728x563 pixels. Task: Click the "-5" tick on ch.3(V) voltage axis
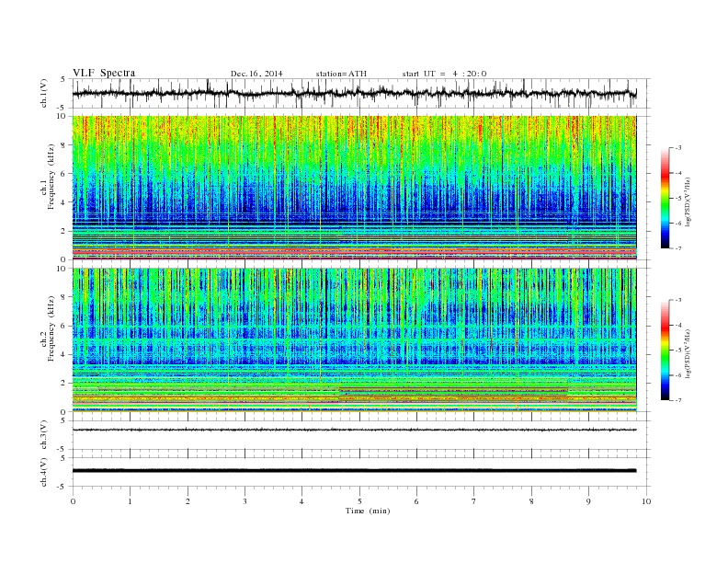[63, 450]
